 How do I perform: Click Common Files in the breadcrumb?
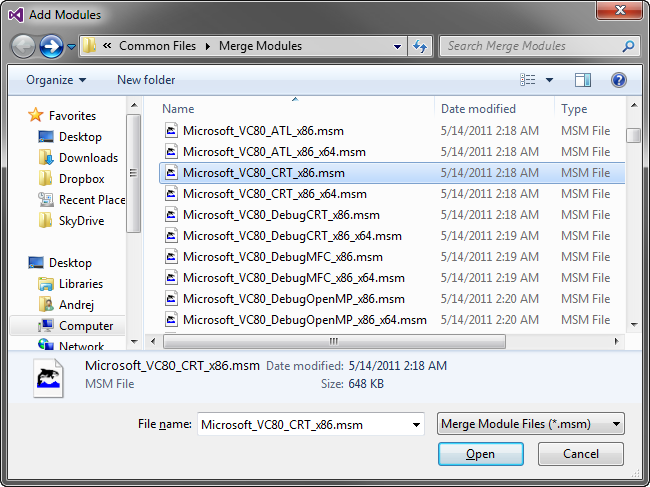pyautogui.click(x=157, y=46)
